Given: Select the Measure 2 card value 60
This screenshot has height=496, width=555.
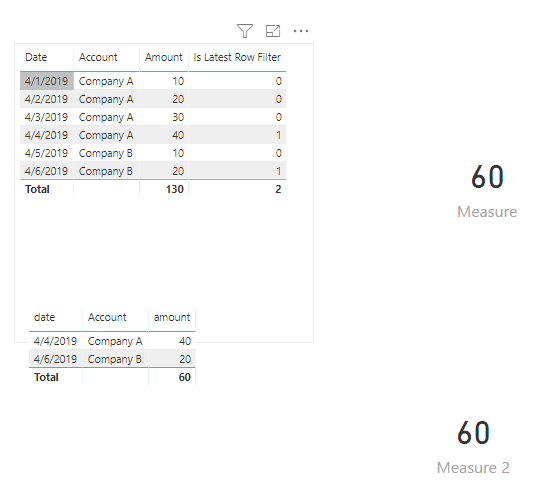Looking at the screenshot, I should coord(474,432).
